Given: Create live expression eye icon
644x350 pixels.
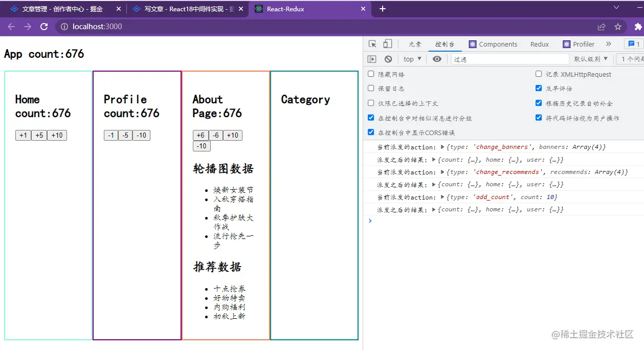Looking at the screenshot, I should 437,59.
